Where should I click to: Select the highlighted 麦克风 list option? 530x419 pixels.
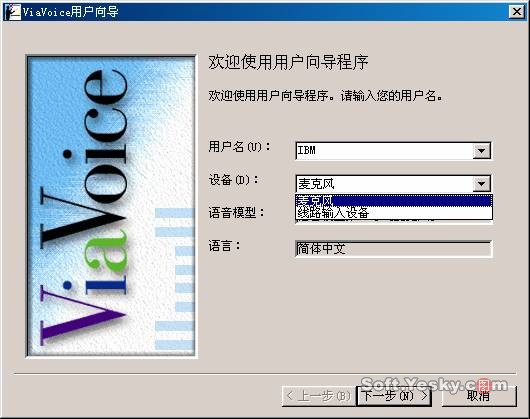click(394, 201)
